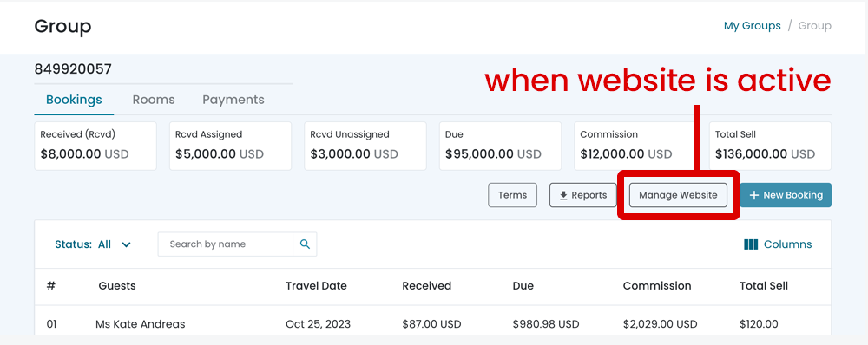Click the Columns grid icon
This screenshot has height=345, width=868.
pos(751,244)
